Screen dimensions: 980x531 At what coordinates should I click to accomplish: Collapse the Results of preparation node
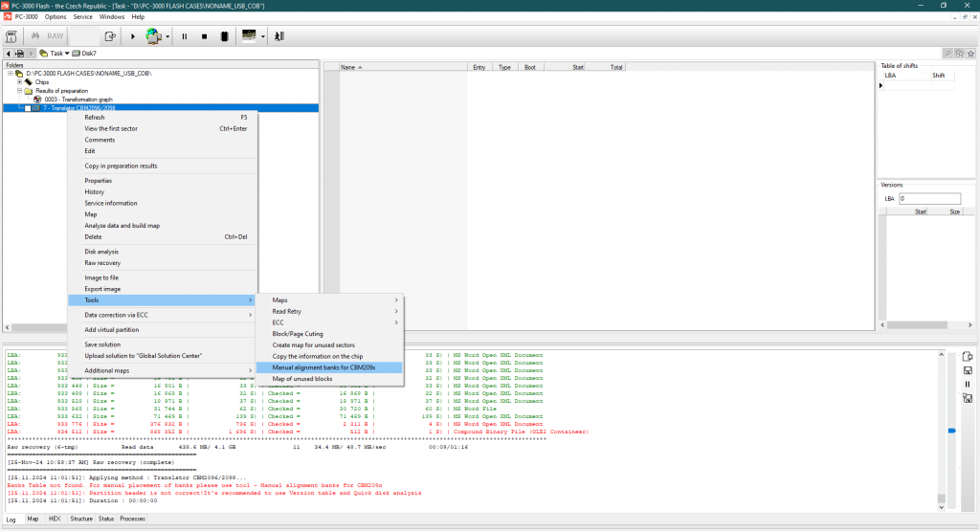(19, 91)
